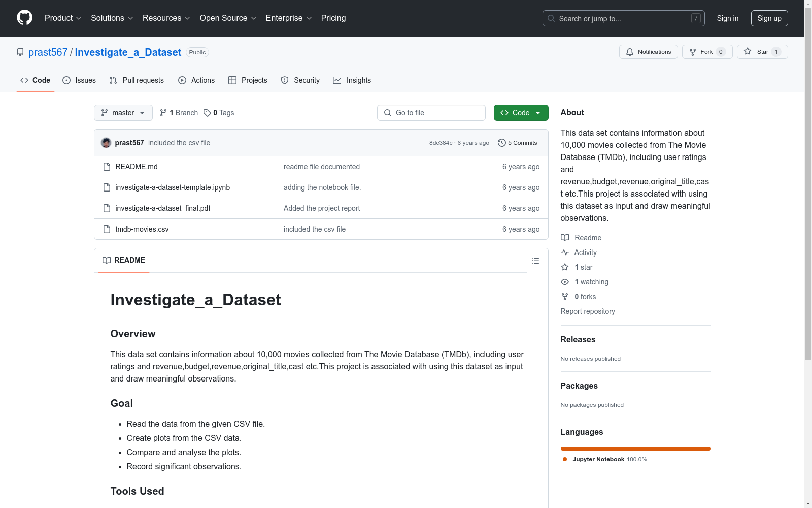Open 'Added the project report' commit message

pyautogui.click(x=322, y=208)
